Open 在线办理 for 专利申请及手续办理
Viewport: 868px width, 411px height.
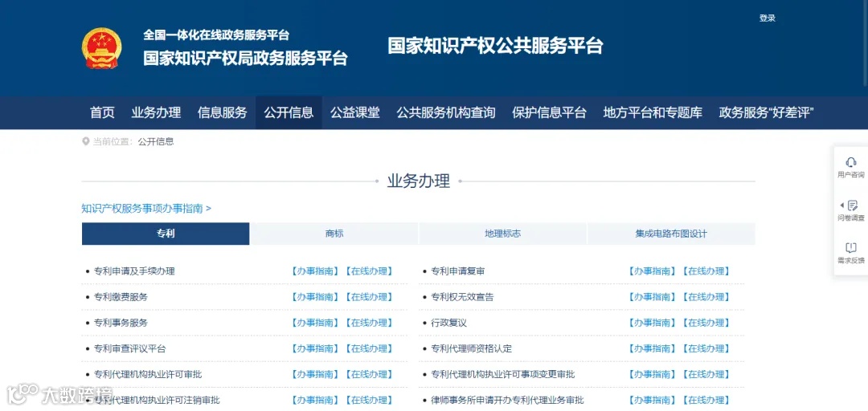pyautogui.click(x=369, y=271)
